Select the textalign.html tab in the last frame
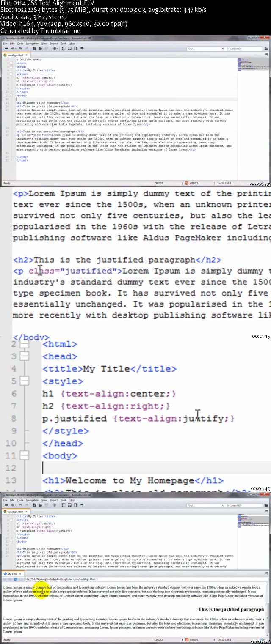This screenshot has height=644, width=271. click(x=15, y=512)
